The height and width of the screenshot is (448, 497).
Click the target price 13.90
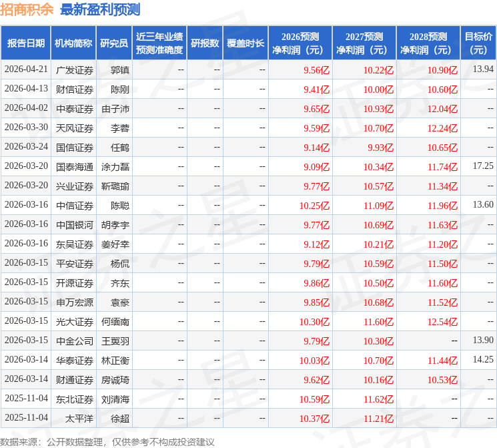(x=483, y=340)
